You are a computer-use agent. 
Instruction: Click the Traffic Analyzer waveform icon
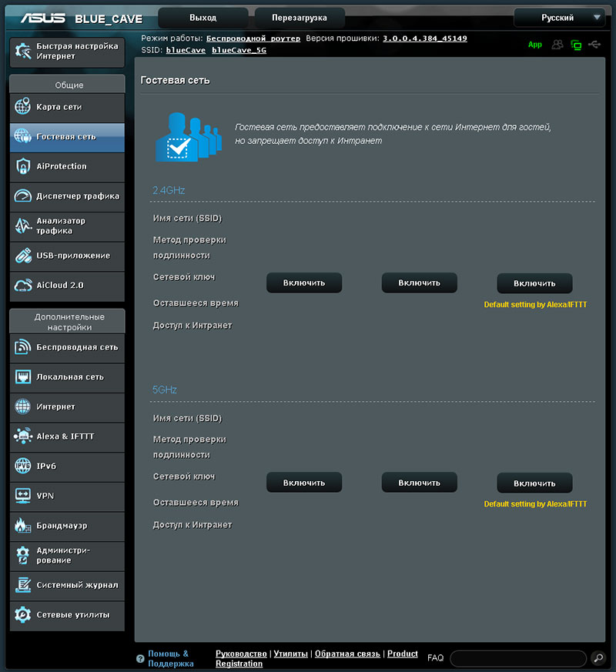[x=23, y=226]
